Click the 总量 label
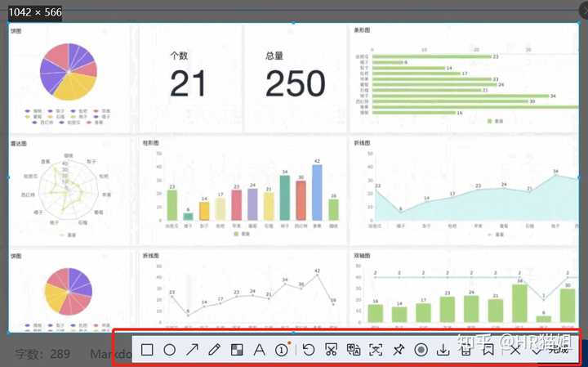Image resolution: width=588 pixels, height=367 pixels. click(x=274, y=56)
